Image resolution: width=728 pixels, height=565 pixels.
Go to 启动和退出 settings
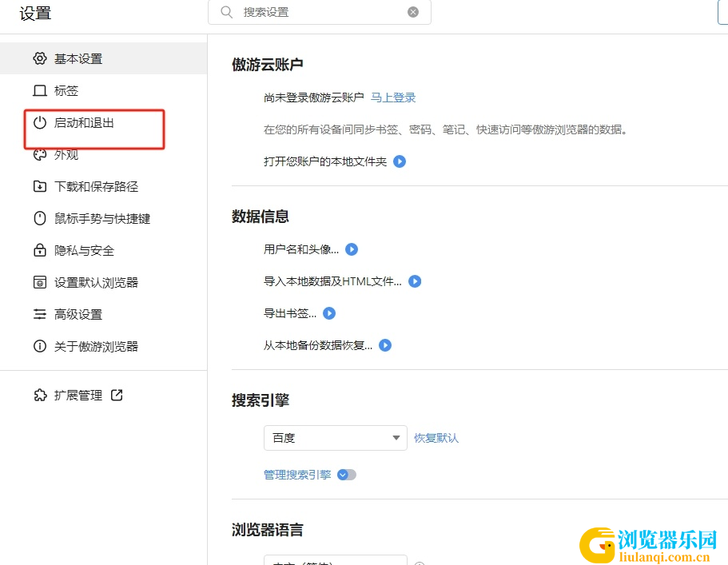click(x=104, y=122)
